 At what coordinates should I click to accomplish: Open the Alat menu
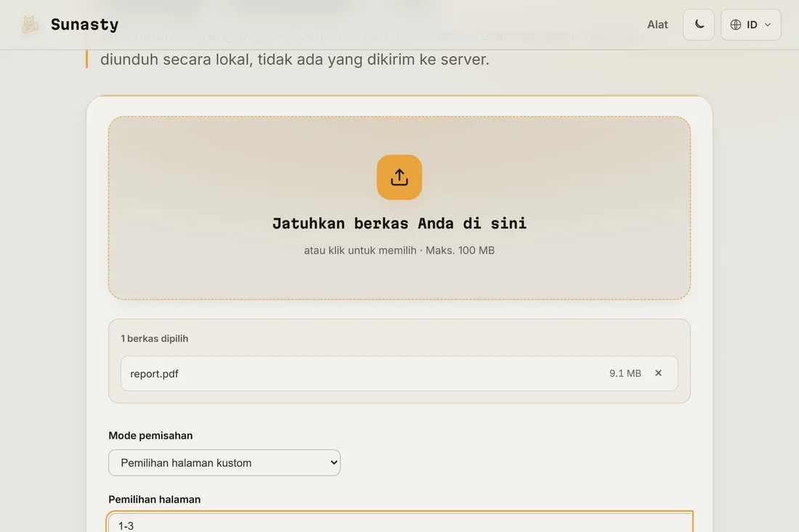tap(657, 25)
